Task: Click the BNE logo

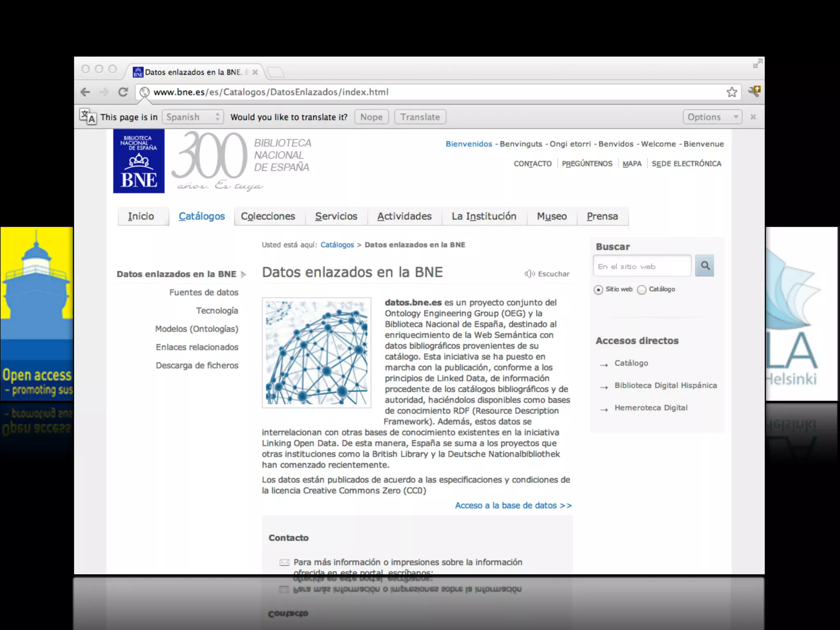Action: pos(139,161)
